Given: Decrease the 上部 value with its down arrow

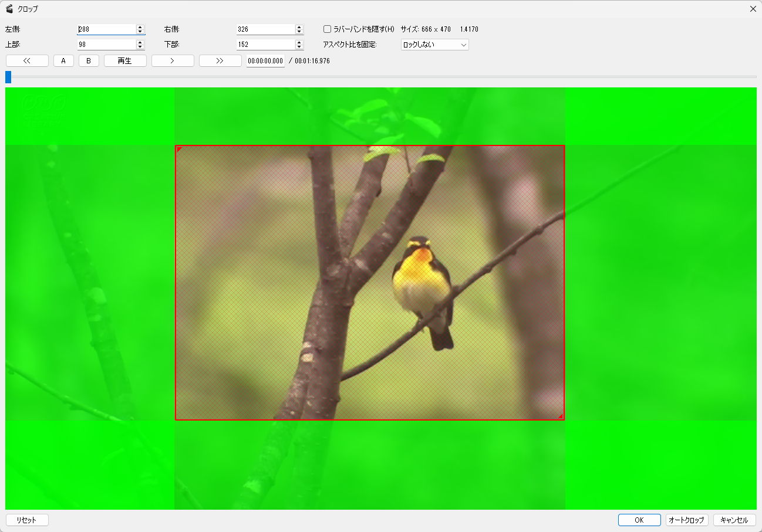Looking at the screenshot, I should pyautogui.click(x=140, y=47).
